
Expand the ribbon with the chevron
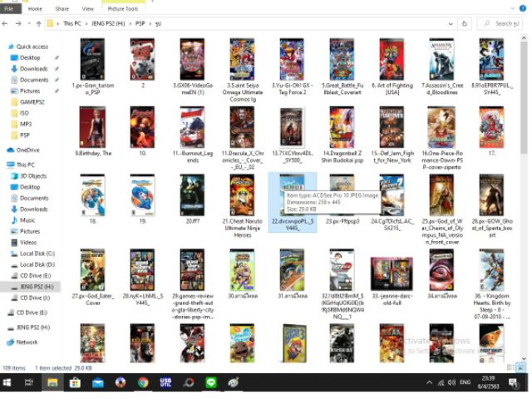coord(513,8)
